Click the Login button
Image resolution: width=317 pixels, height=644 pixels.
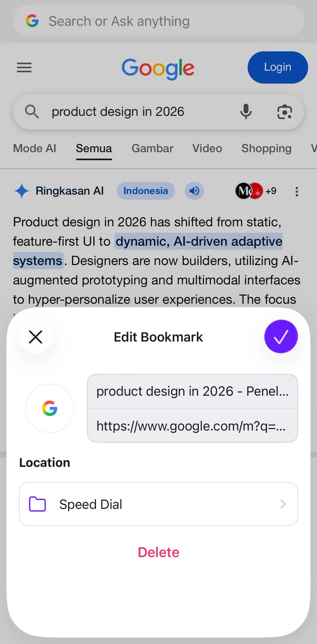click(x=278, y=67)
